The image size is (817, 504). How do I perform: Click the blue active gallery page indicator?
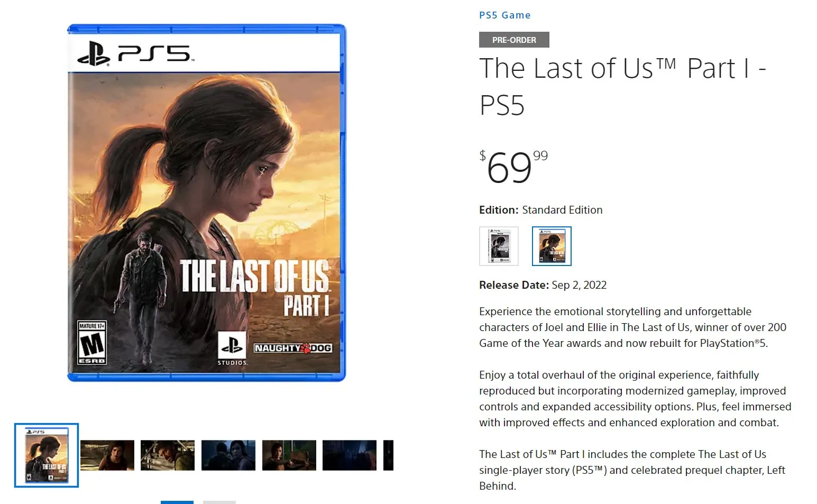(x=177, y=502)
